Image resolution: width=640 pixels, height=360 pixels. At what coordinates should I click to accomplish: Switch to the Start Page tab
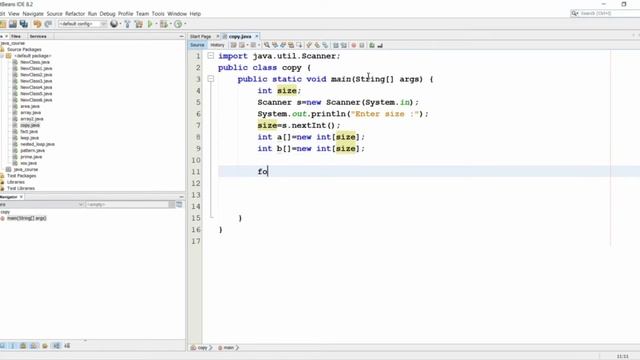[x=201, y=36]
